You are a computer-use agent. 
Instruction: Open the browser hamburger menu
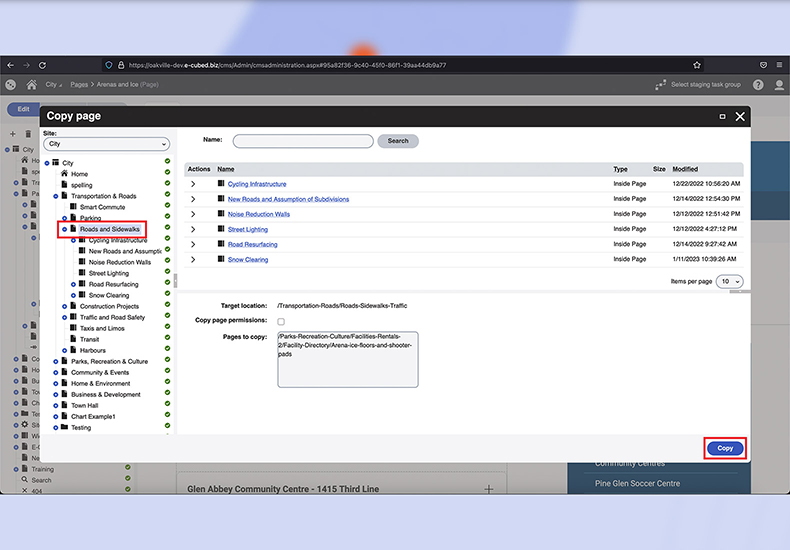(x=779, y=65)
